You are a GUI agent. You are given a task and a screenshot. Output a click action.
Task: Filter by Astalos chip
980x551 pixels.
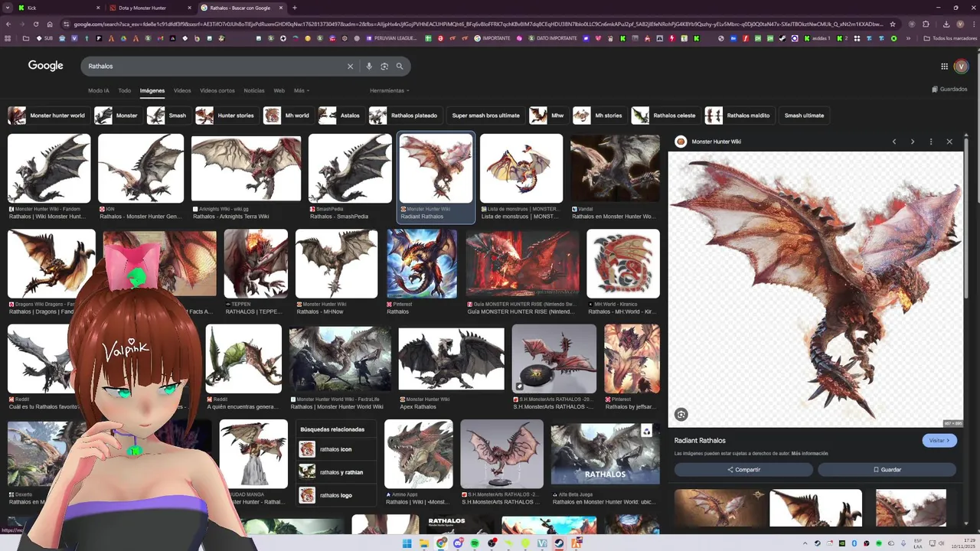click(x=340, y=116)
